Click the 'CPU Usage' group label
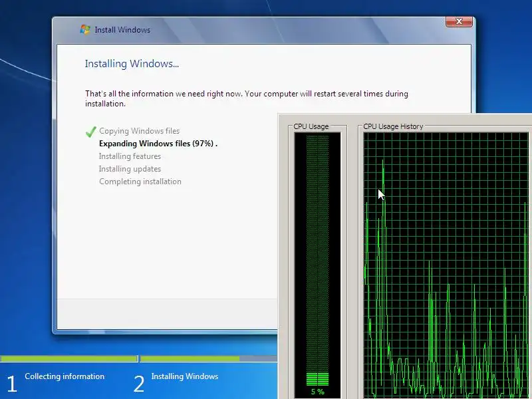 (x=311, y=126)
